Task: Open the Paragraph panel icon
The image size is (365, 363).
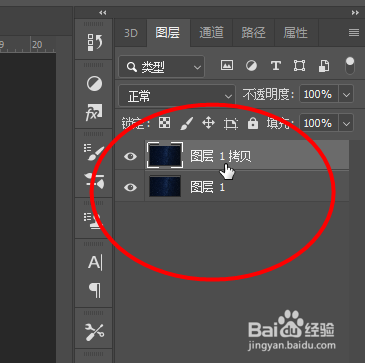Action: pos(95,290)
